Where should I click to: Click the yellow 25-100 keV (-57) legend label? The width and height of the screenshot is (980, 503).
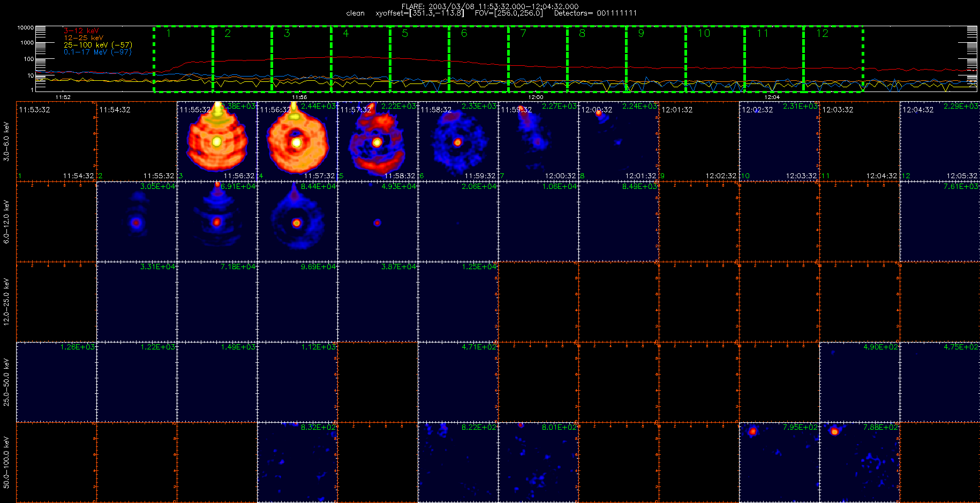tap(98, 45)
